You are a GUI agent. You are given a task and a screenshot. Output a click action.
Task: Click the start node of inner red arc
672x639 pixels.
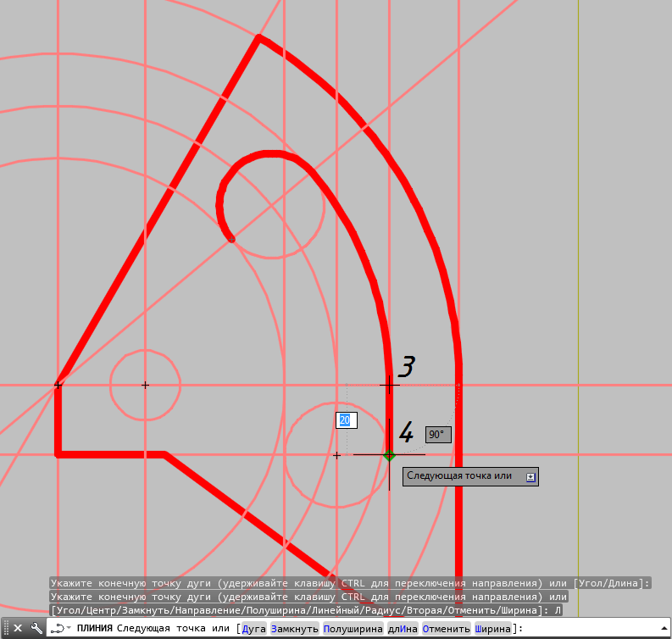tap(231, 240)
